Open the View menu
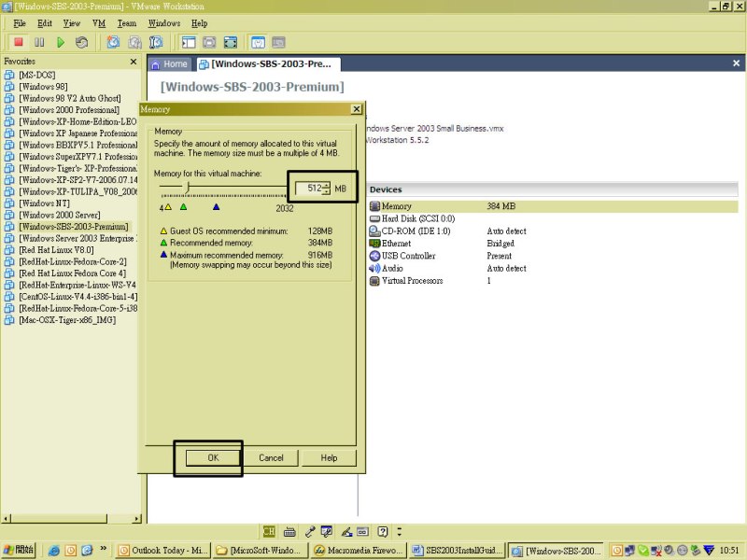 tap(72, 23)
